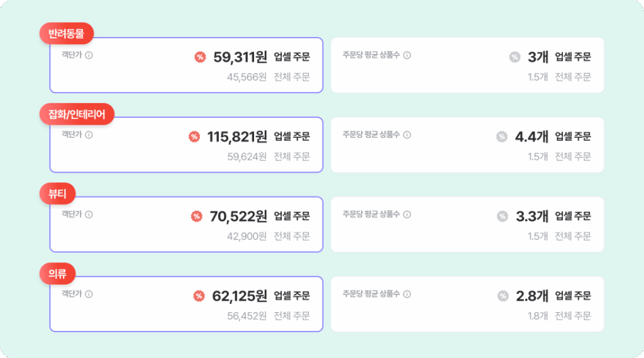This screenshot has width=644, height=358.
Task: Click info icon beside 객단가 in 반려동물 card
Action: point(89,55)
